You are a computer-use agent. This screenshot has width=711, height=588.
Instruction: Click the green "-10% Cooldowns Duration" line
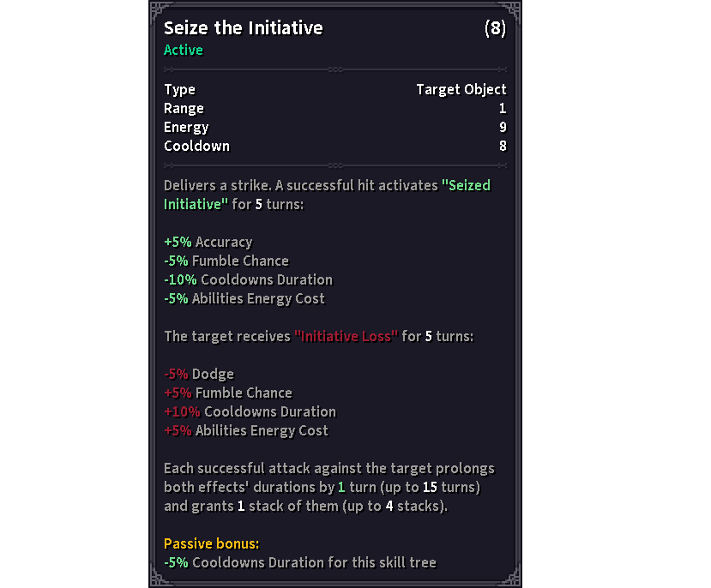[x=248, y=279]
